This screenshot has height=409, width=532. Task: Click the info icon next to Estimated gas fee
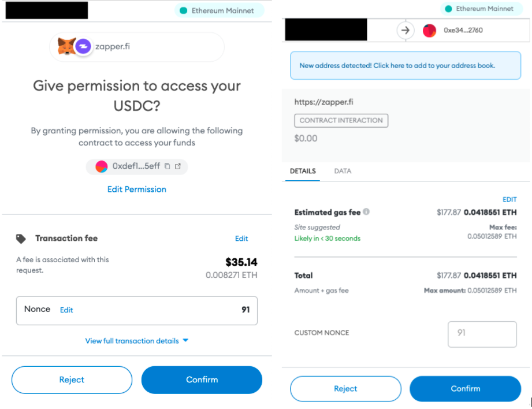coord(366,211)
